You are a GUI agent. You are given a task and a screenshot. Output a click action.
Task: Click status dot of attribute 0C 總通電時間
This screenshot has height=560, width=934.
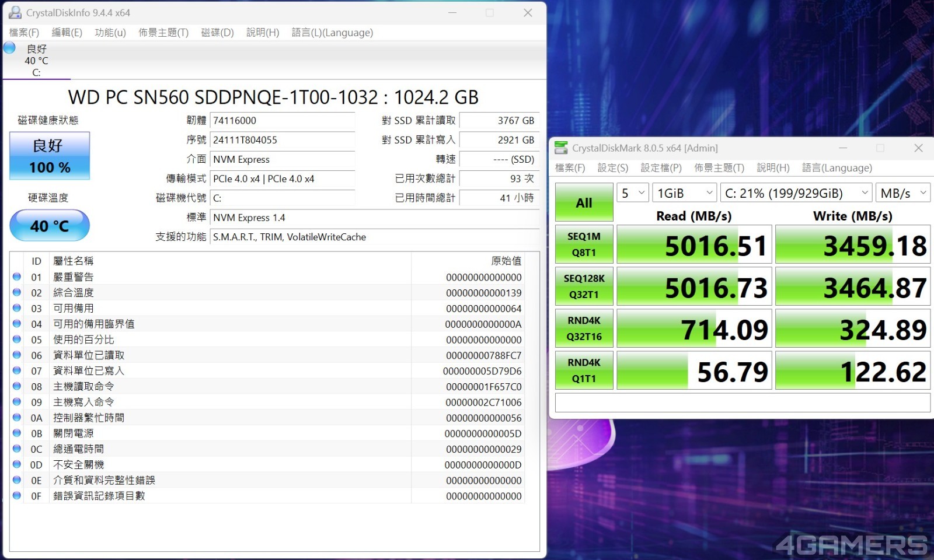point(17,449)
